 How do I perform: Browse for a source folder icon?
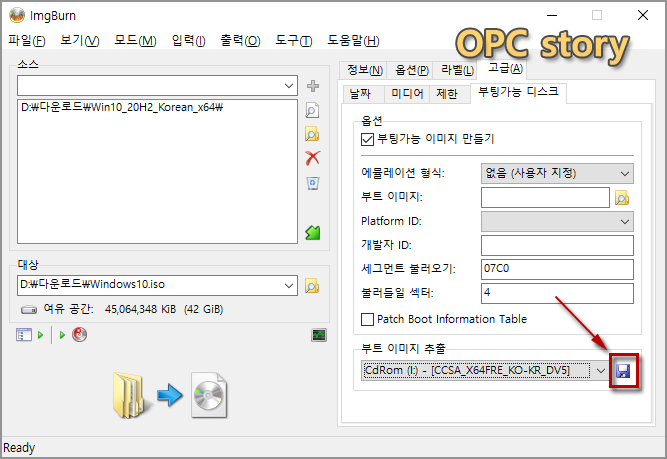312,134
